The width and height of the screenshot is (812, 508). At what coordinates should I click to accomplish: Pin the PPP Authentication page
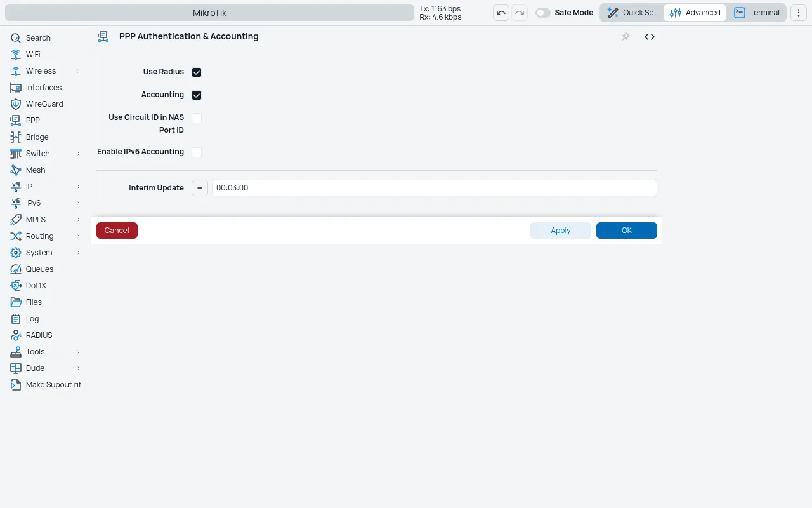point(625,37)
